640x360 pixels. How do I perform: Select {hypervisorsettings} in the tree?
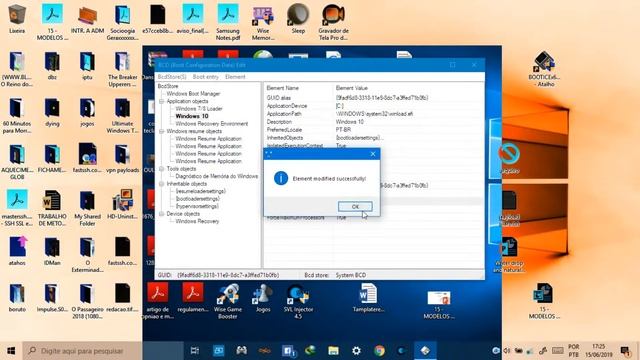point(197,206)
